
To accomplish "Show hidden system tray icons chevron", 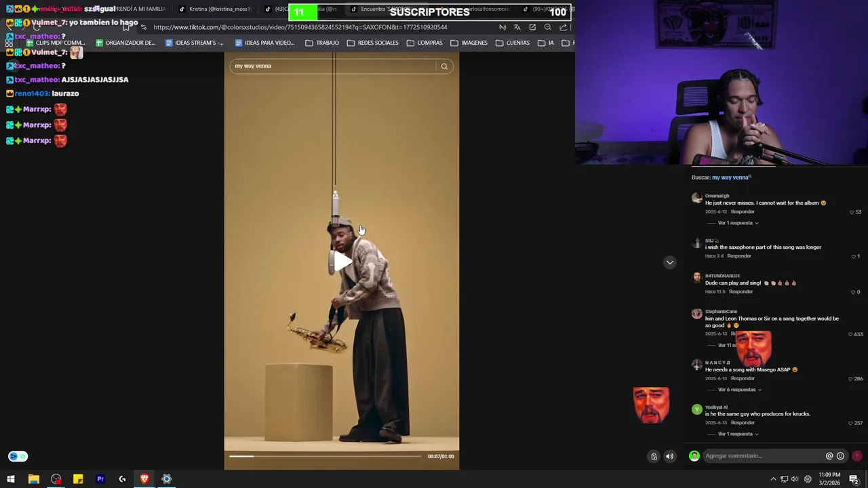I will [773, 479].
